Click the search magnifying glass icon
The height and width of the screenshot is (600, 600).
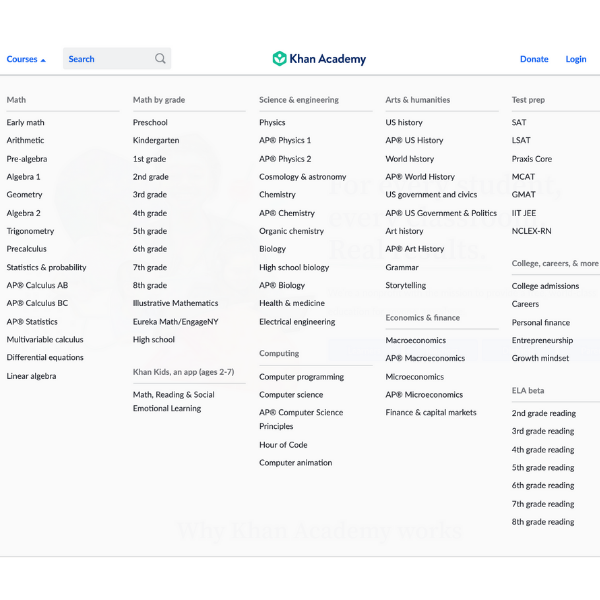tap(160, 59)
